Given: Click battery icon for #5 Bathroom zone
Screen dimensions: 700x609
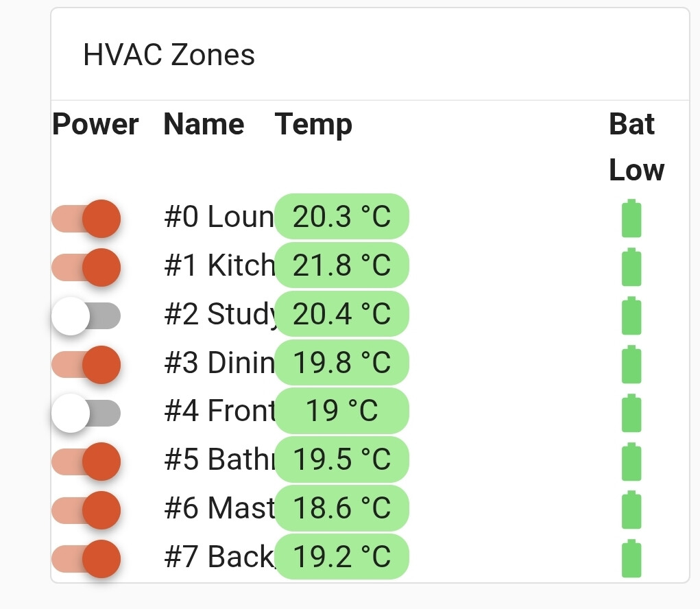Looking at the screenshot, I should pos(631,462).
